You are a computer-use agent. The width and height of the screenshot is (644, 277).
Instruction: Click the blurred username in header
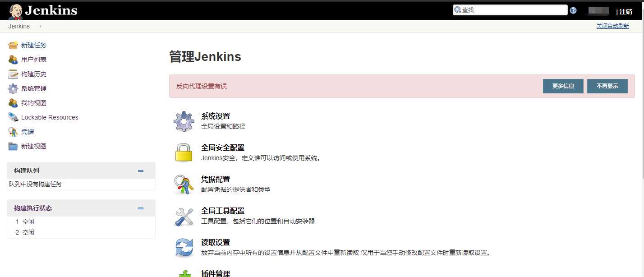click(599, 11)
